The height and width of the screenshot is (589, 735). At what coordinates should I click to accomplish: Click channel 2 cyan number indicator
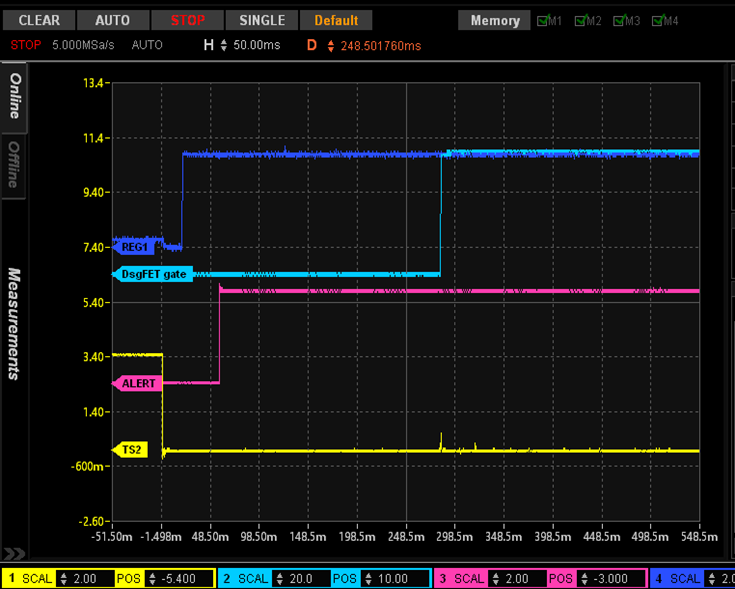click(x=228, y=579)
